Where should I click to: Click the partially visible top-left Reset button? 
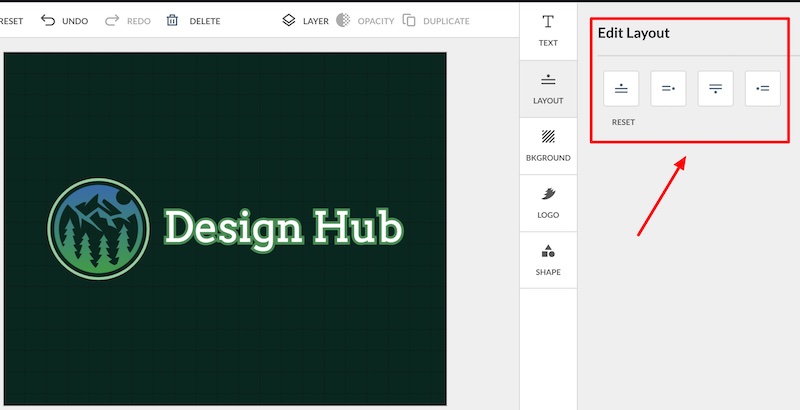tap(11, 20)
